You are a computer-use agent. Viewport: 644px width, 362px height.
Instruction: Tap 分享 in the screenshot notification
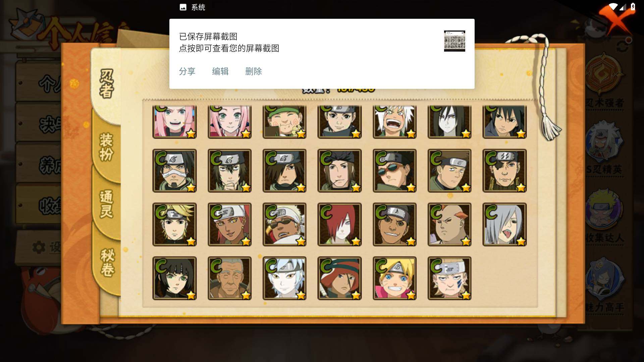click(187, 71)
